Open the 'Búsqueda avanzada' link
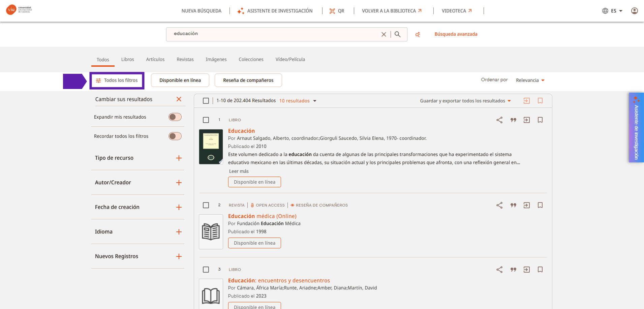Screen dimensions: 644x309 point(456,34)
